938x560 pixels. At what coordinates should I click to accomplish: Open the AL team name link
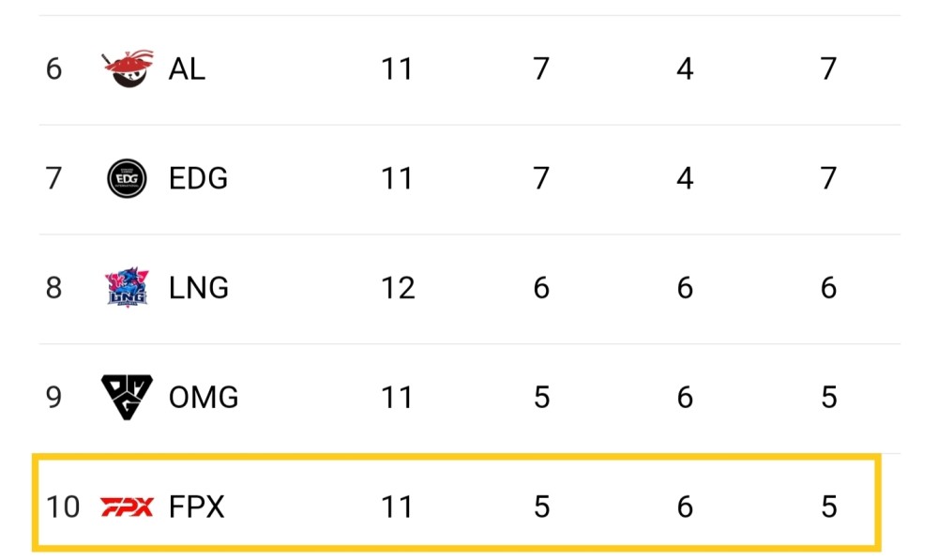pyautogui.click(x=187, y=69)
